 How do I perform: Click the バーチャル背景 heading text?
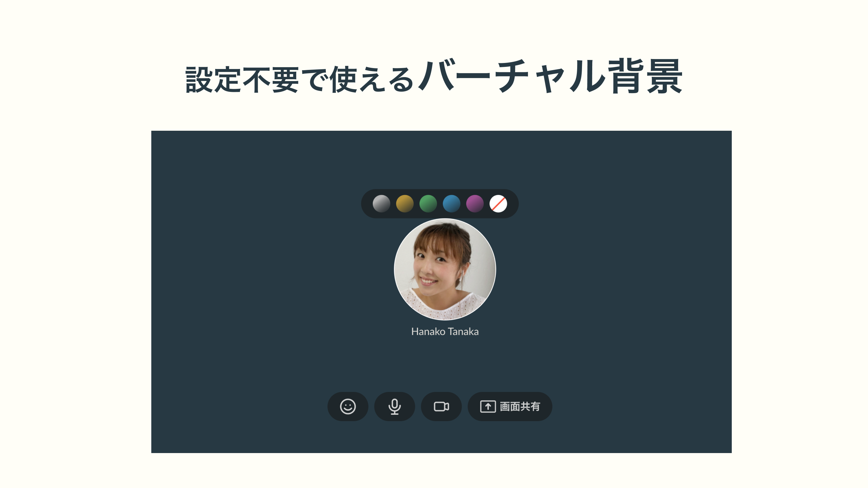click(x=550, y=76)
